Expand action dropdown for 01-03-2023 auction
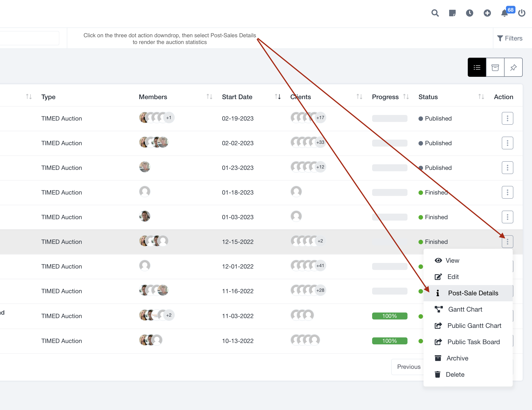The height and width of the screenshot is (410, 532). click(507, 217)
